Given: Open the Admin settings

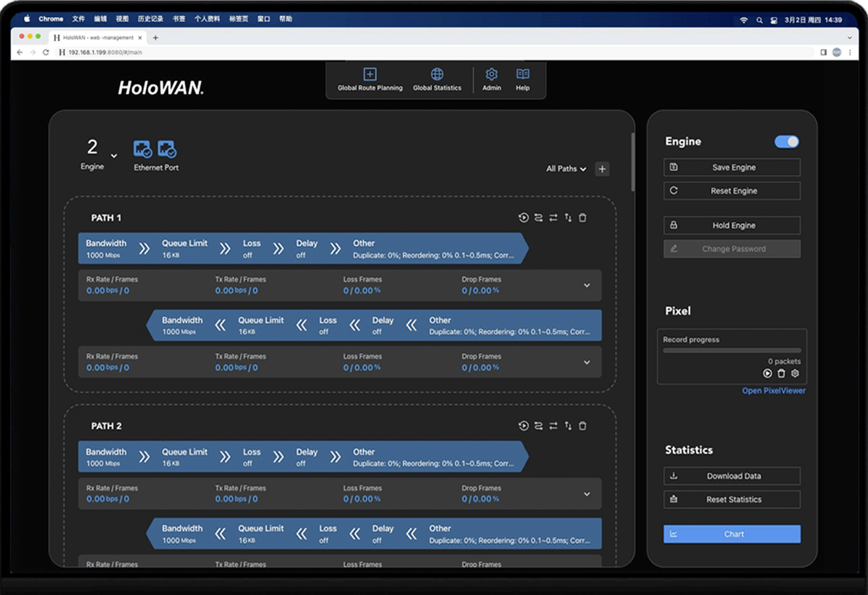Looking at the screenshot, I should [492, 80].
